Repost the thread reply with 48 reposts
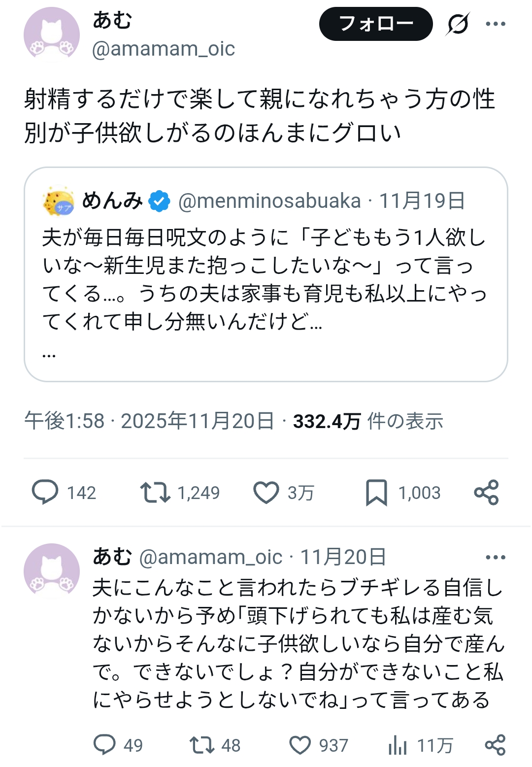The image size is (532, 767). click(202, 745)
